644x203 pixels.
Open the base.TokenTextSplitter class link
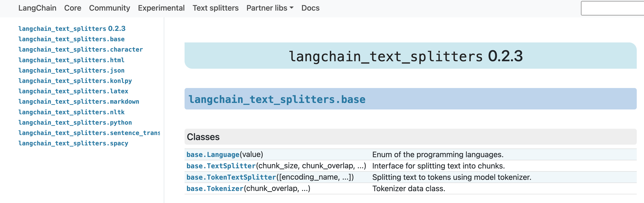[x=231, y=177]
